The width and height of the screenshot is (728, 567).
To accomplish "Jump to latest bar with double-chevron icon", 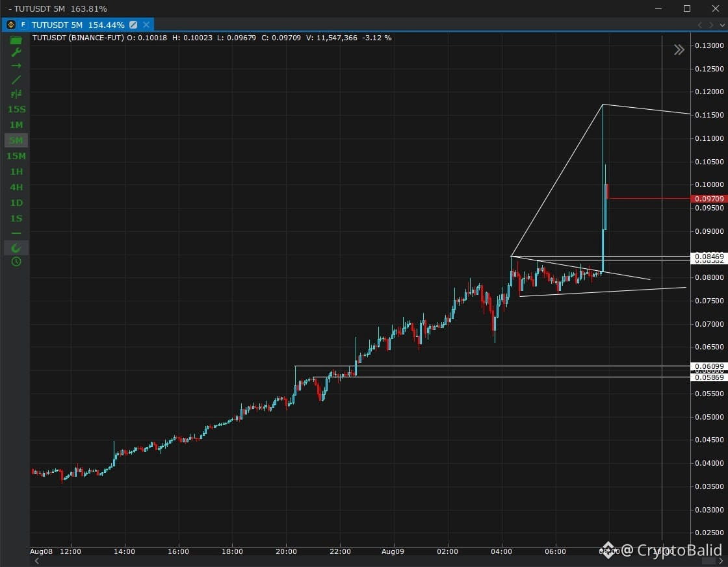I will point(679,49).
